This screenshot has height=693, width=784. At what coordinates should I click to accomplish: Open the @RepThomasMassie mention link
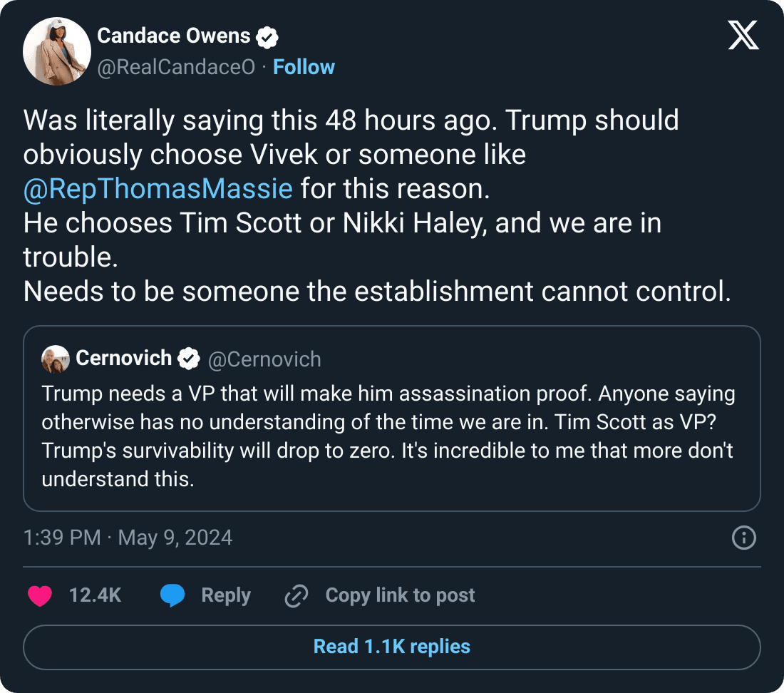tap(157, 188)
